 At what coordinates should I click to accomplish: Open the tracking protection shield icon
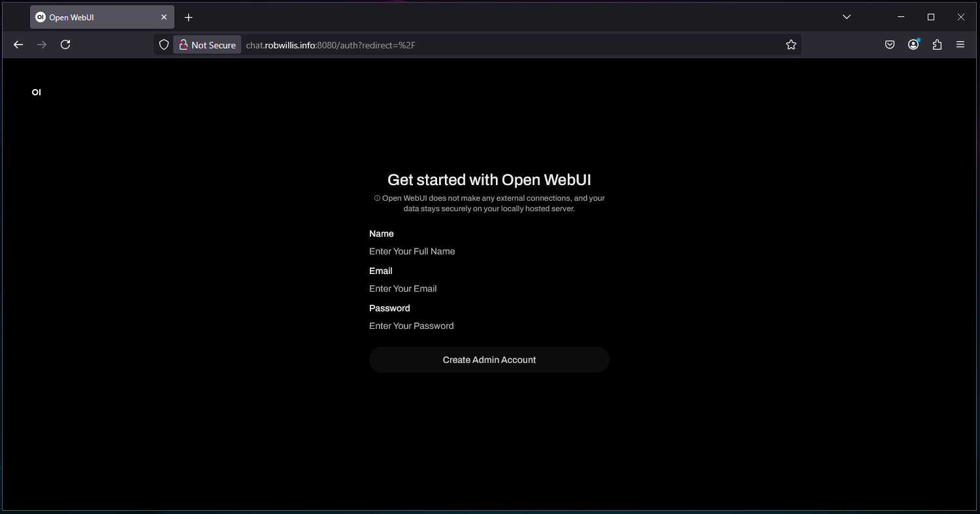pyautogui.click(x=164, y=44)
